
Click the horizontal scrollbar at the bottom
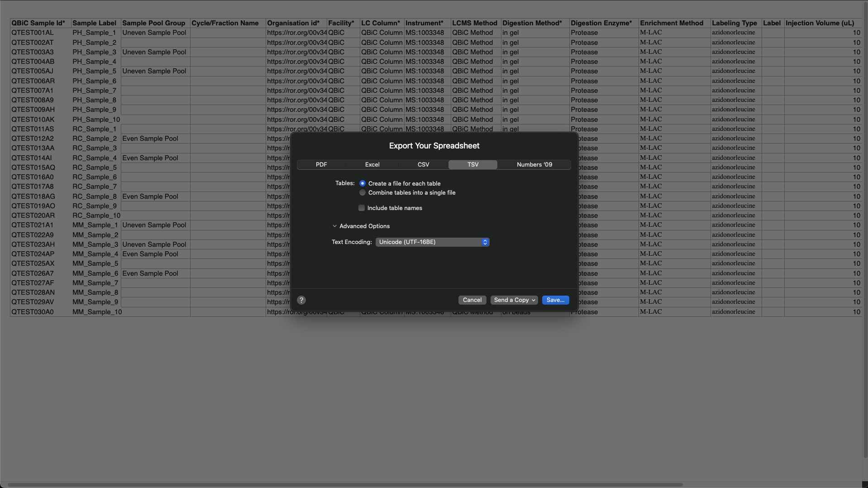pyautogui.click(x=344, y=484)
